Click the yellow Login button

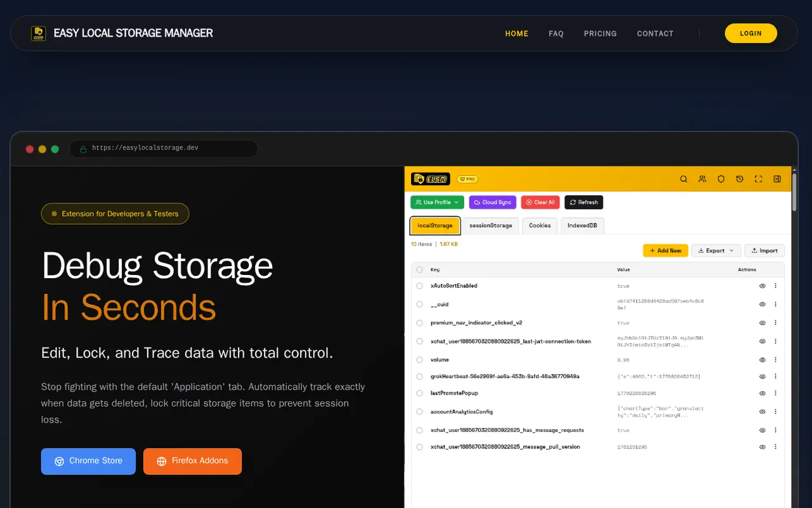pyautogui.click(x=751, y=33)
